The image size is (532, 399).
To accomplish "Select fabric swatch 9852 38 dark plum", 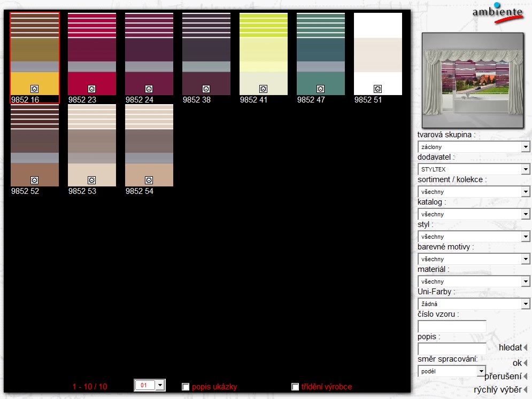I will pos(206,54).
